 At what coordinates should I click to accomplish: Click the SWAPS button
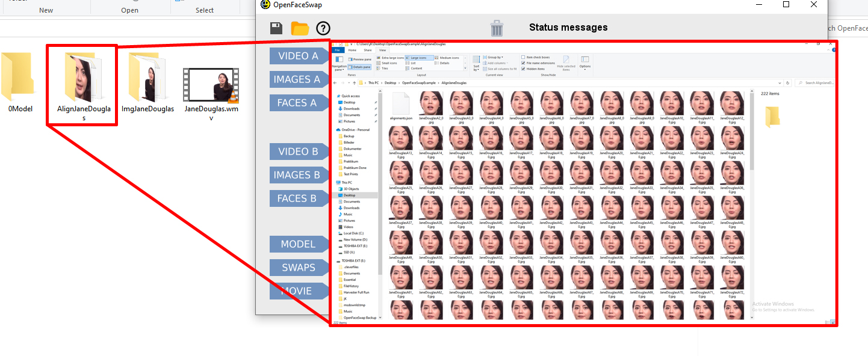(299, 268)
